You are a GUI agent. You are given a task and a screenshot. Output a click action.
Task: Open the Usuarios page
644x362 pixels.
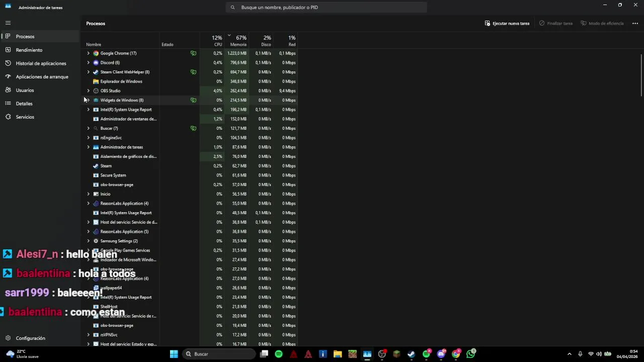[x=40, y=90]
